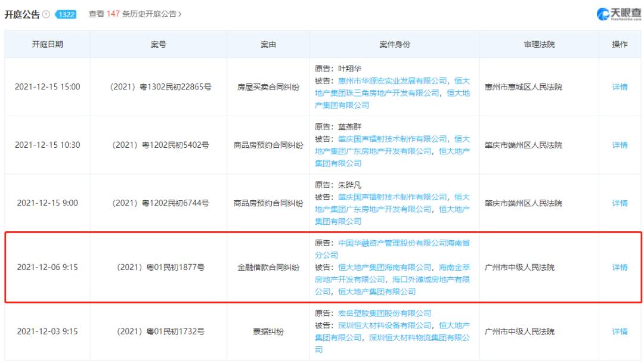Select 肇庆市端州区人民法院 in 5402号 row

click(524, 145)
